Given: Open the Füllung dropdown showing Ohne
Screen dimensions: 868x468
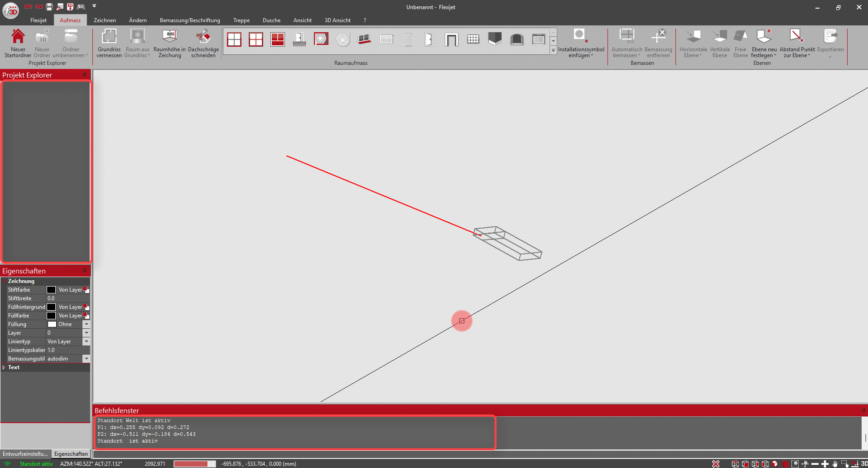Looking at the screenshot, I should click(86, 324).
